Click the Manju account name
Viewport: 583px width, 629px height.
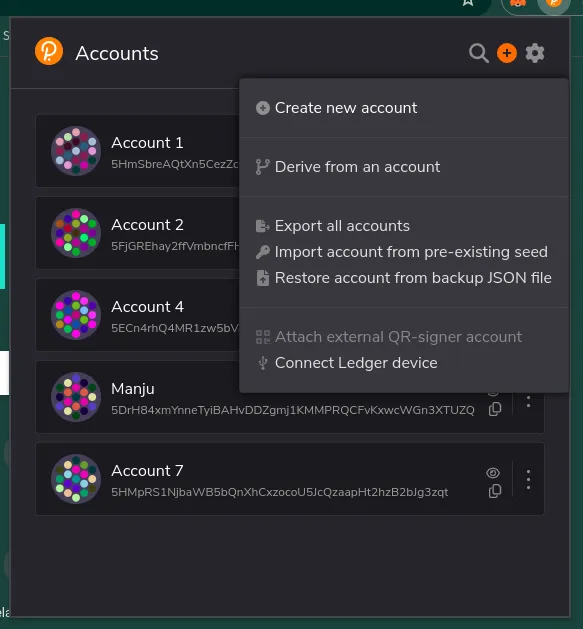133,389
